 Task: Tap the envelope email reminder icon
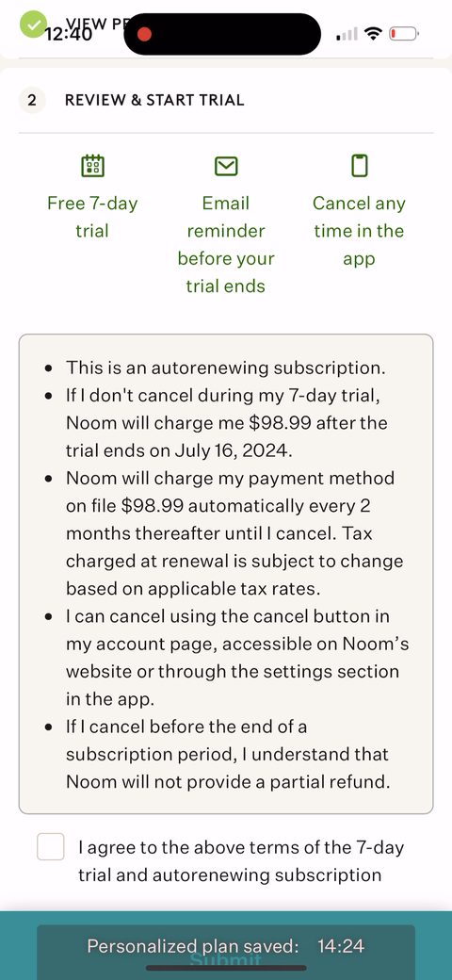(226, 166)
